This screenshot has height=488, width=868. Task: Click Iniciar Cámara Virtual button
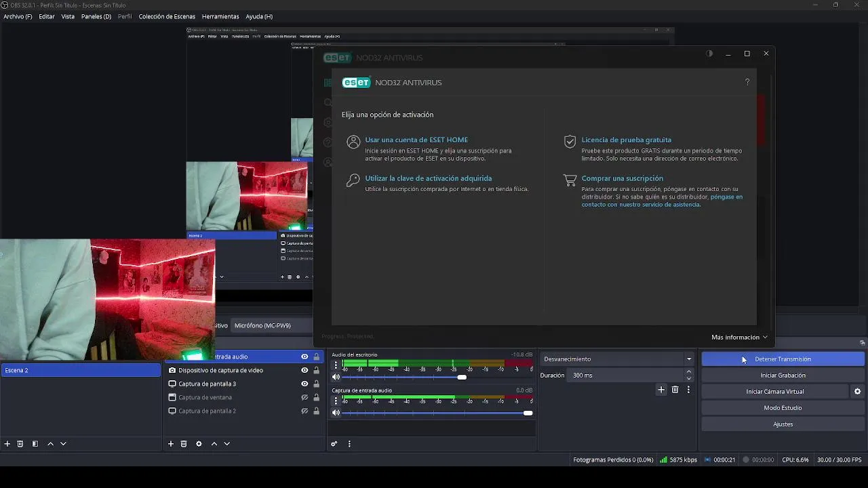click(x=774, y=392)
